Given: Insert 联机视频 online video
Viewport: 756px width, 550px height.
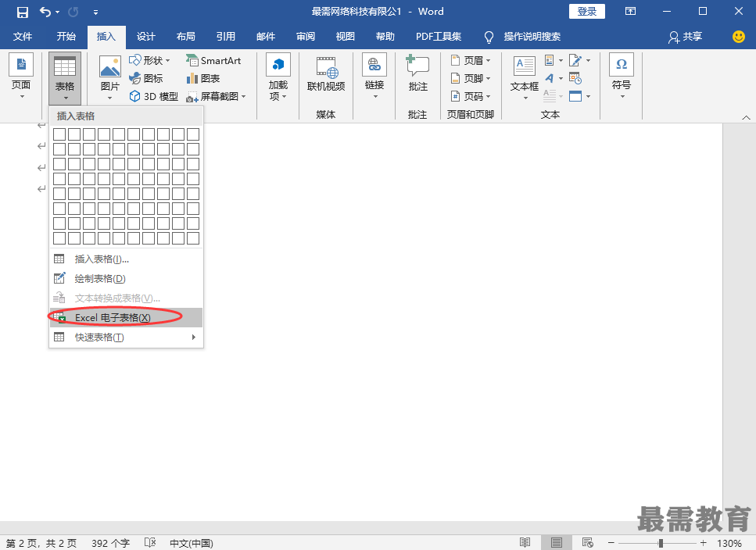Looking at the screenshot, I should click(x=326, y=75).
